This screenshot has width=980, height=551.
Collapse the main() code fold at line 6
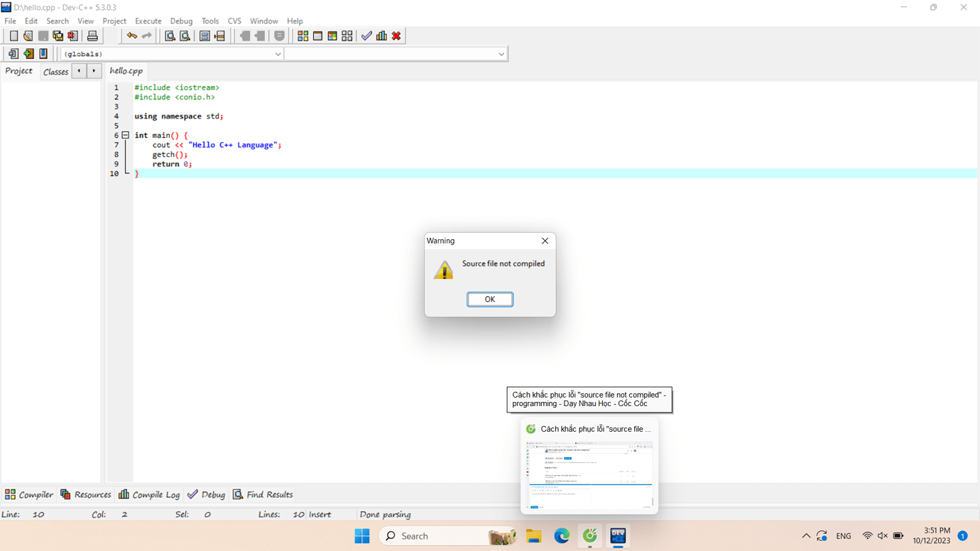pos(125,135)
